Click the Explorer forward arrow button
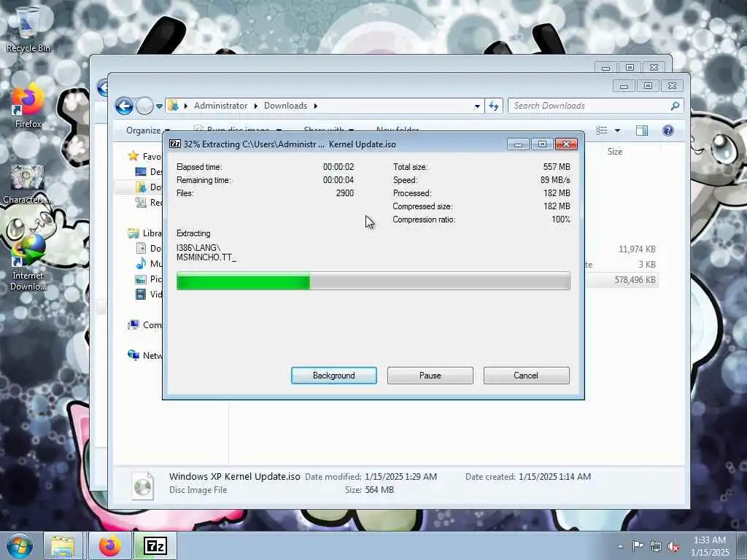The width and height of the screenshot is (747, 560). (144, 106)
